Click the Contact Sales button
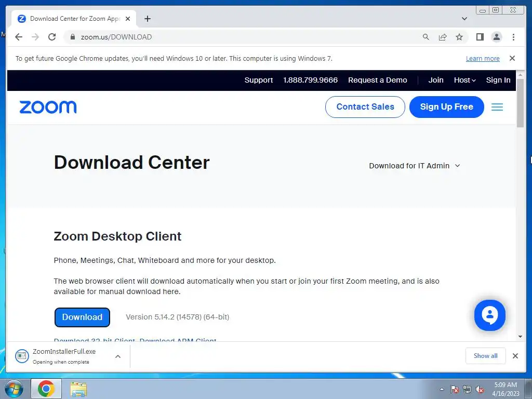Screen dimensions: 532x399 (365, 107)
